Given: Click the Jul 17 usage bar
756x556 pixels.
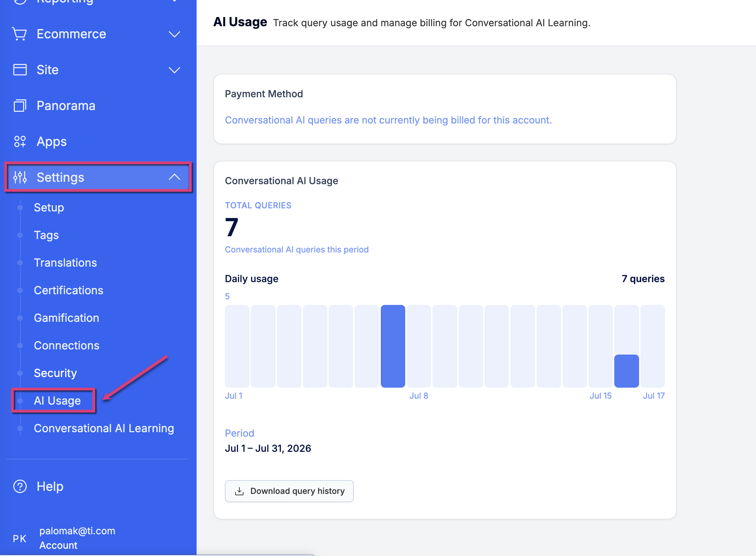Looking at the screenshot, I should tap(653, 346).
